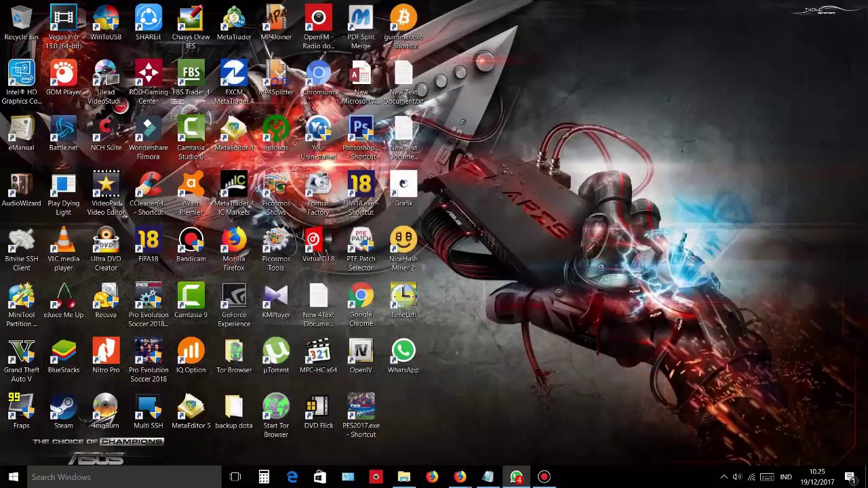Open the Windows Start menu

13,476
